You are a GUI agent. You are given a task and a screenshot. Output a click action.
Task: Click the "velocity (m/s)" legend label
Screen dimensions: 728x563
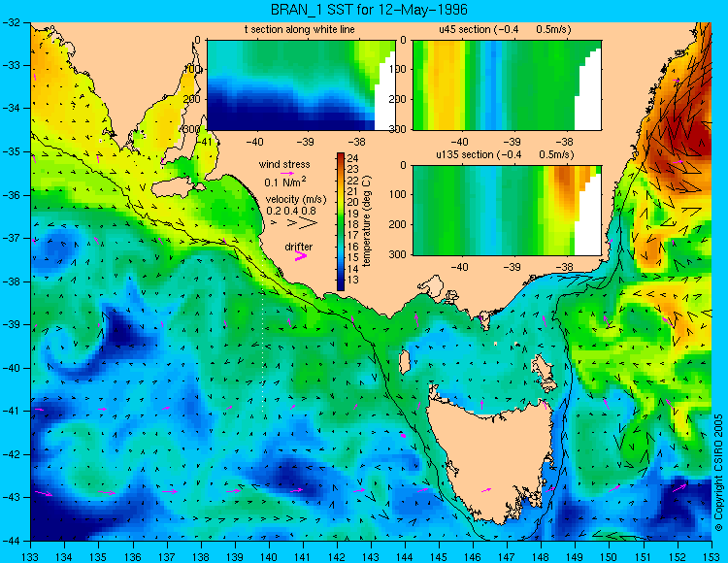click(296, 199)
